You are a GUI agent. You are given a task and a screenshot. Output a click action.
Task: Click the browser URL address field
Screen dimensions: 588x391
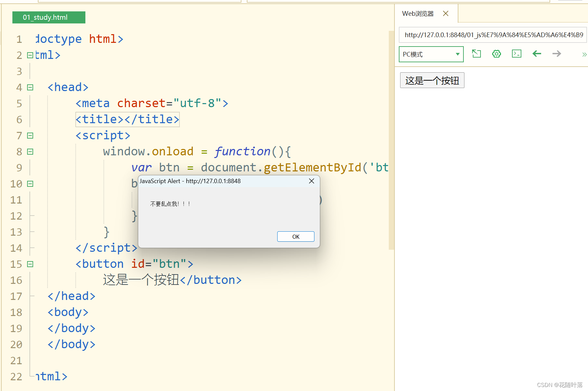[493, 35]
